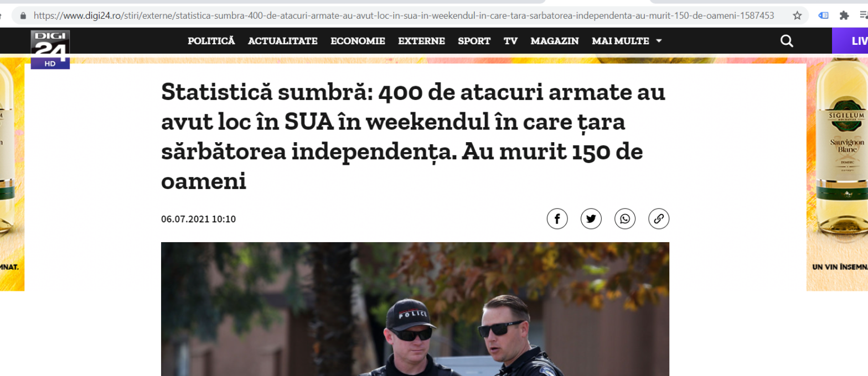Share article on Facebook

[557, 219]
